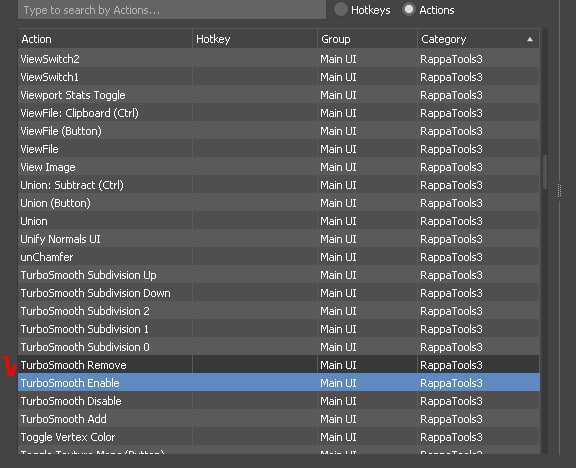
Task: Click the panel splitter grip handle
Action: click(559, 191)
